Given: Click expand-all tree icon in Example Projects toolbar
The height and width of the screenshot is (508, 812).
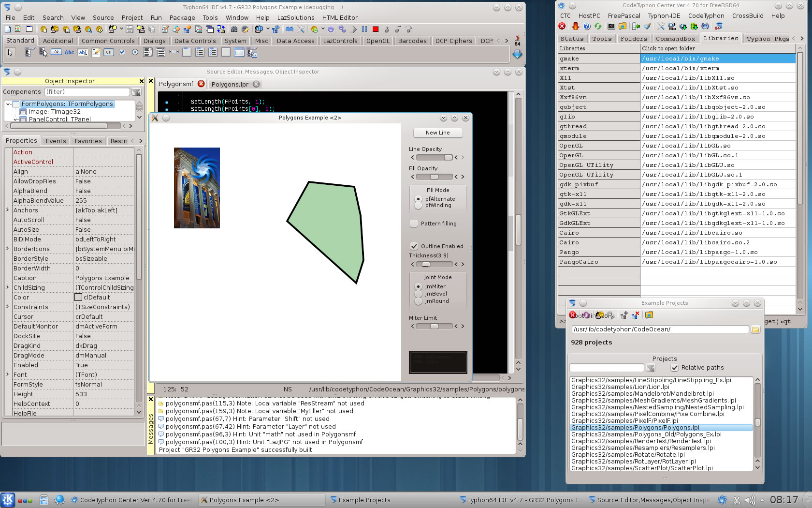Looking at the screenshot, I should pos(624,315).
